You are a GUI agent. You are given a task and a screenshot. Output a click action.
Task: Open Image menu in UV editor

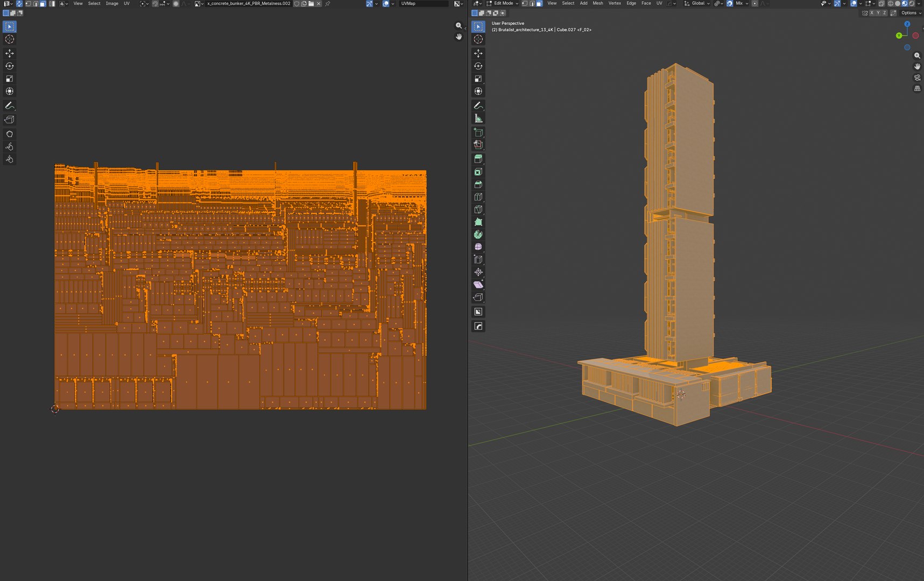(x=112, y=4)
